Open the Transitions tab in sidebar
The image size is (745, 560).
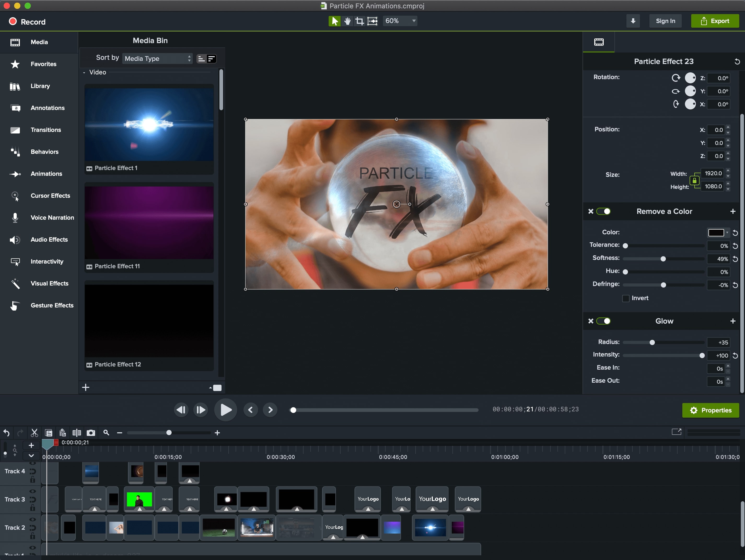tap(45, 130)
